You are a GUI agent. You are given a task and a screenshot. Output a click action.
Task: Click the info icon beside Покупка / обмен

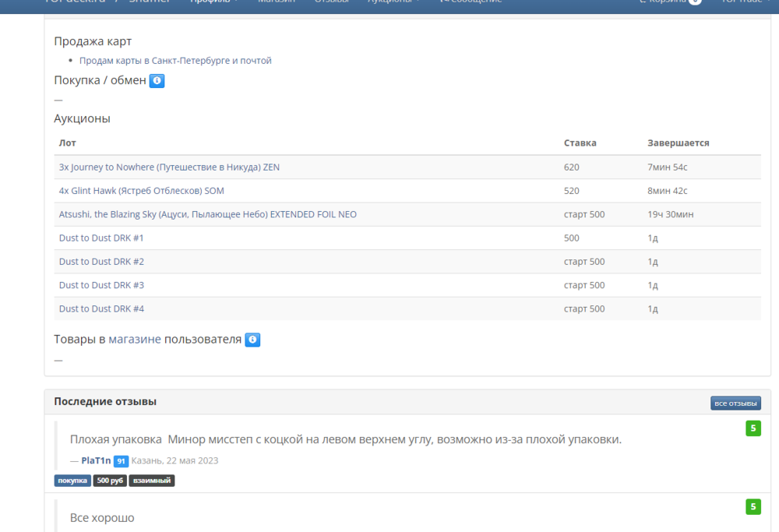point(157,80)
